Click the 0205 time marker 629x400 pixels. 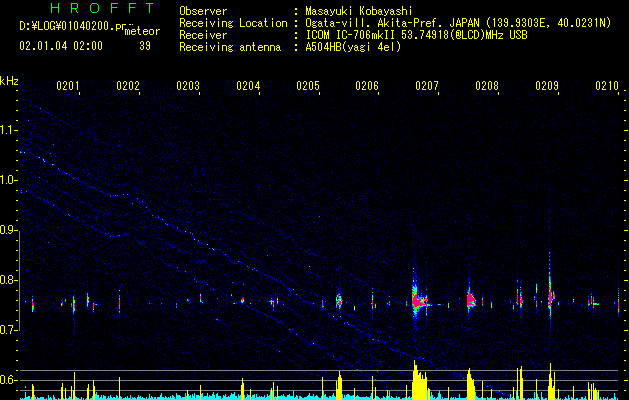pyautogui.click(x=308, y=85)
